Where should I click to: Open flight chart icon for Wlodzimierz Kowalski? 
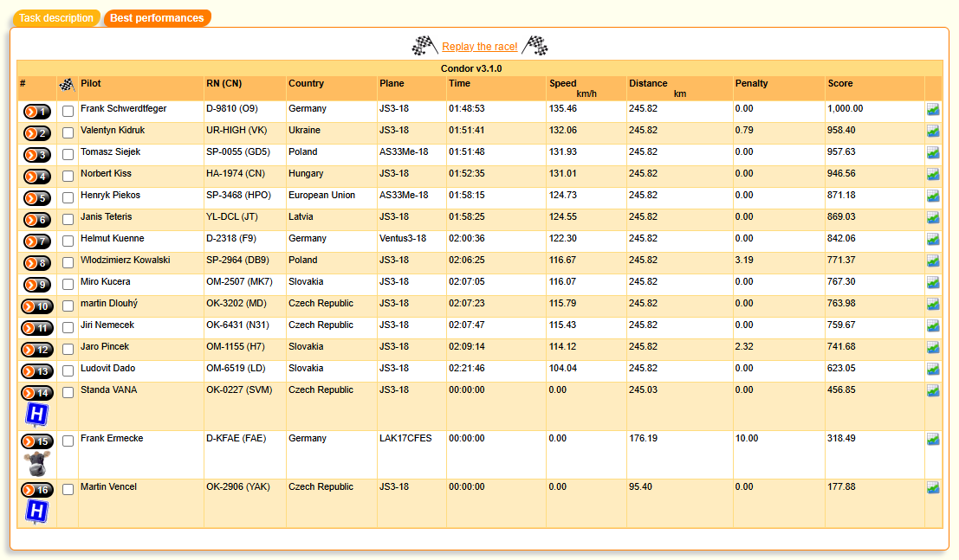(933, 261)
